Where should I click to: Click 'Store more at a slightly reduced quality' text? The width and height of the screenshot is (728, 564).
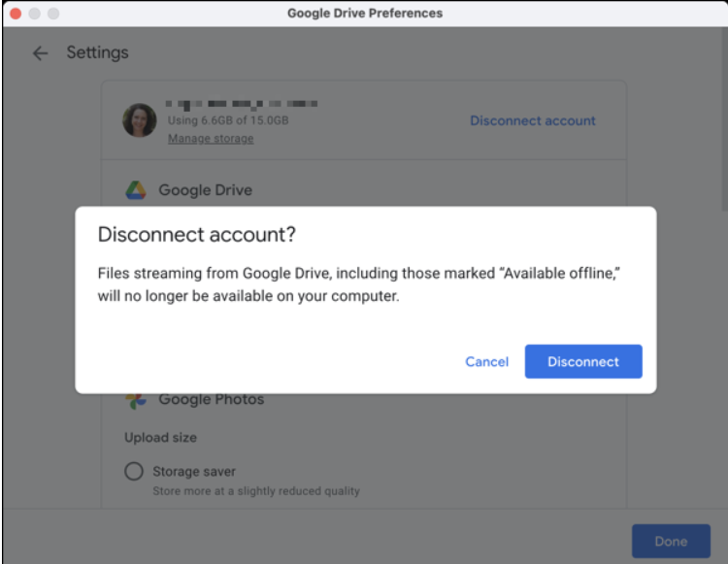click(x=256, y=490)
